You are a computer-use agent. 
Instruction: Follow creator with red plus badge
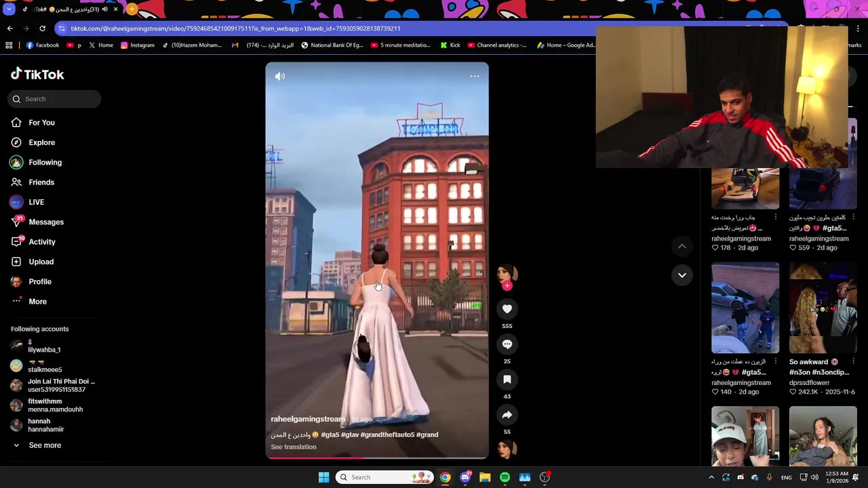pyautogui.click(x=507, y=286)
